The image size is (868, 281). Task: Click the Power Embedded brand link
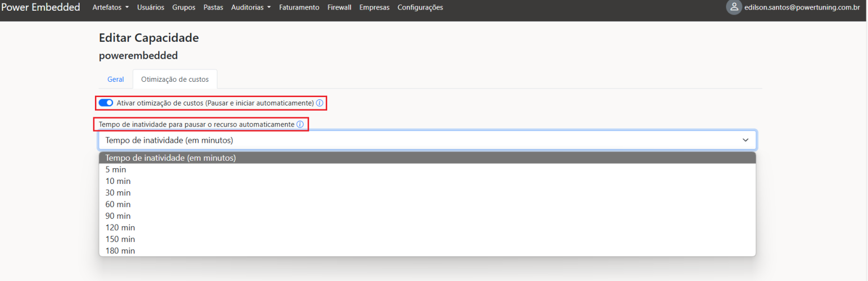pyautogui.click(x=41, y=7)
